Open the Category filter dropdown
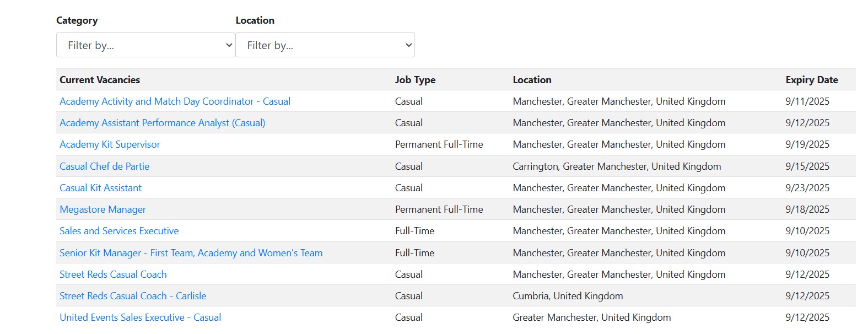Image resolution: width=868 pixels, height=334 pixels. (x=145, y=45)
